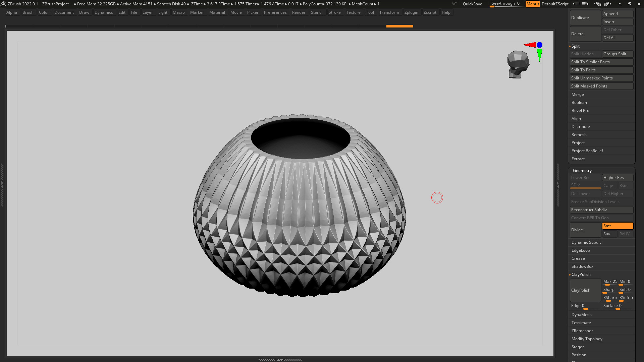Expand the DynaMesh section
The height and width of the screenshot is (362, 644).
(x=582, y=315)
